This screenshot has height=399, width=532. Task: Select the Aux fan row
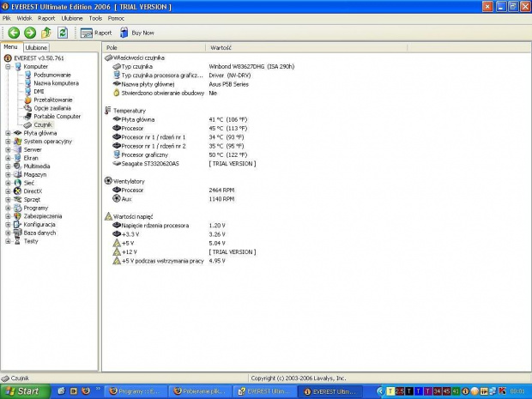pyautogui.click(x=173, y=199)
